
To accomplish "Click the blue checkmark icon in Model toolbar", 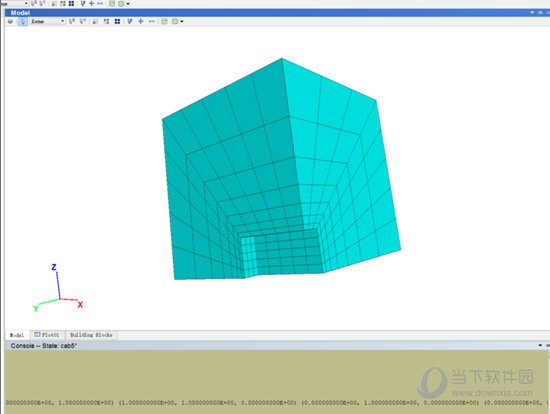I will tap(130, 21).
